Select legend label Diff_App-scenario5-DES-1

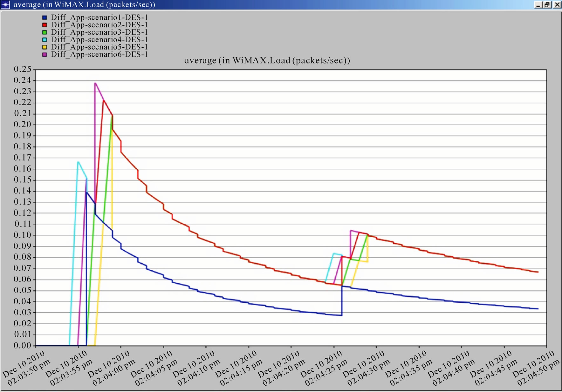click(99, 47)
